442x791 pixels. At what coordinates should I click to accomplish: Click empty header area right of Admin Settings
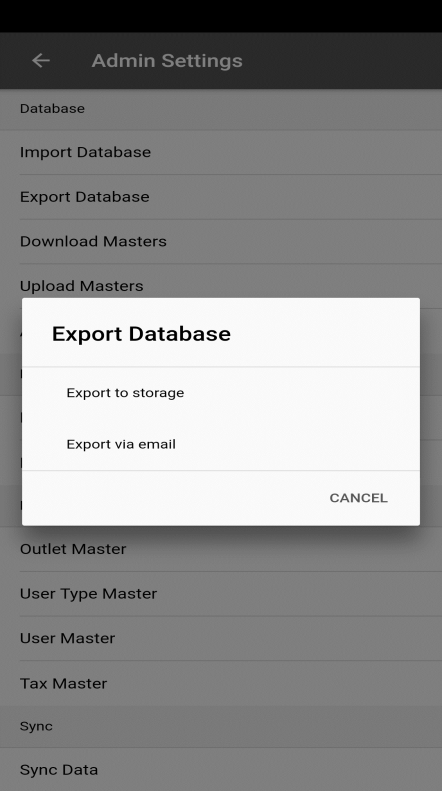coord(342,61)
